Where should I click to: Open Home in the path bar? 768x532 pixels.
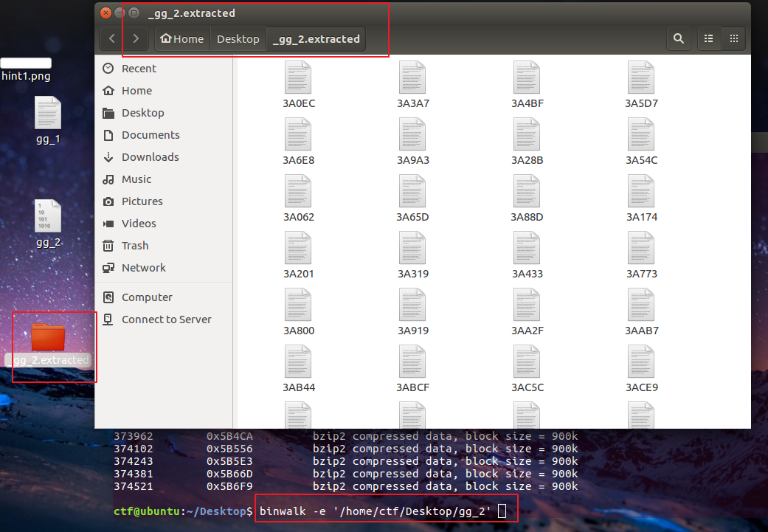(x=182, y=38)
